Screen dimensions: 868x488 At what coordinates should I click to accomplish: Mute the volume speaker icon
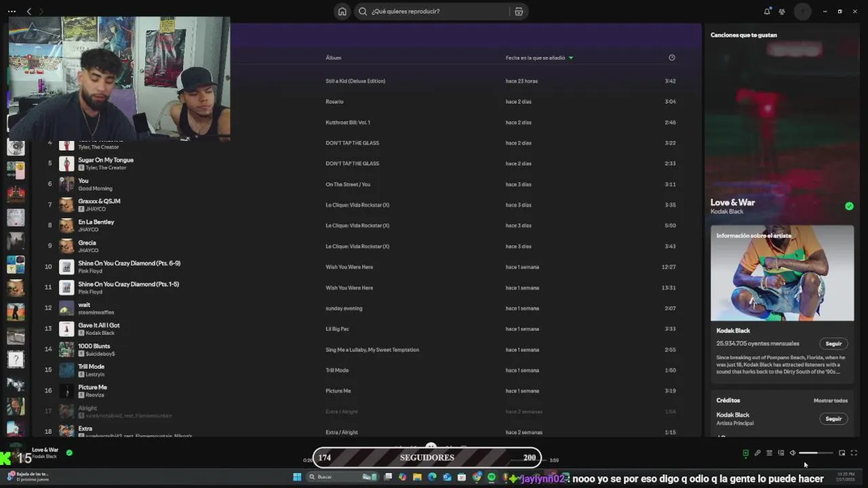[x=792, y=453]
